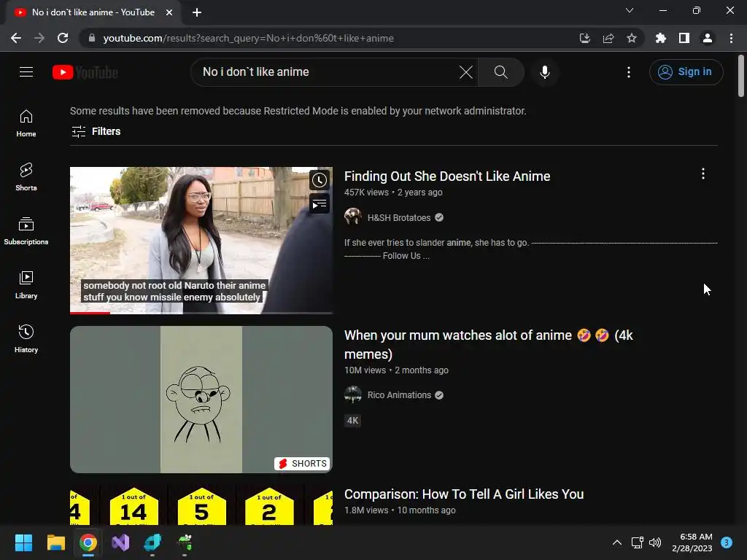Click the 4K badge
Viewport: 747px width, 560px height.
click(352, 421)
